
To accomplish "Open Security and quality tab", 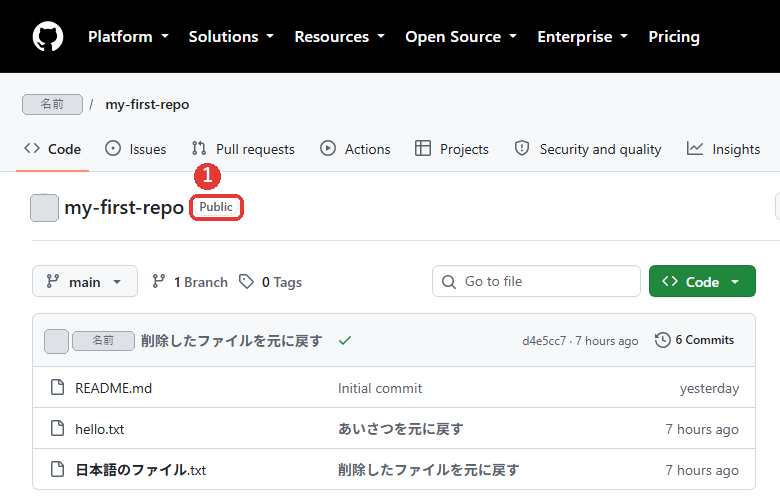I will point(587,149).
